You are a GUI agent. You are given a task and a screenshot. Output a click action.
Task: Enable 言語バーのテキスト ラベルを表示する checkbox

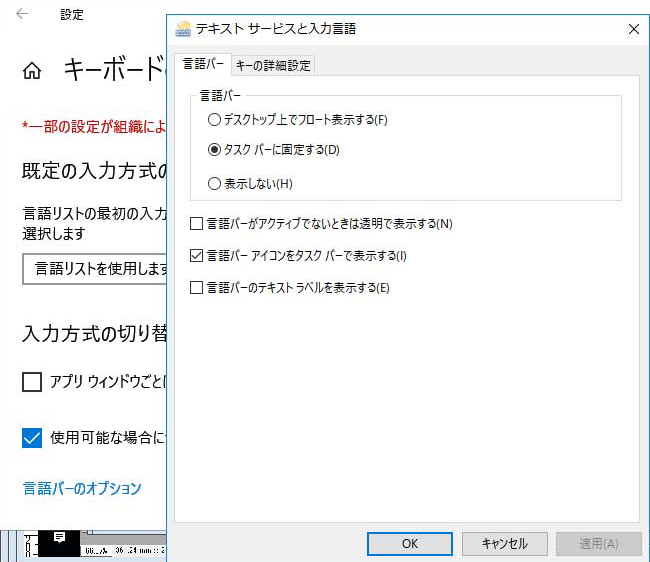[197, 288]
